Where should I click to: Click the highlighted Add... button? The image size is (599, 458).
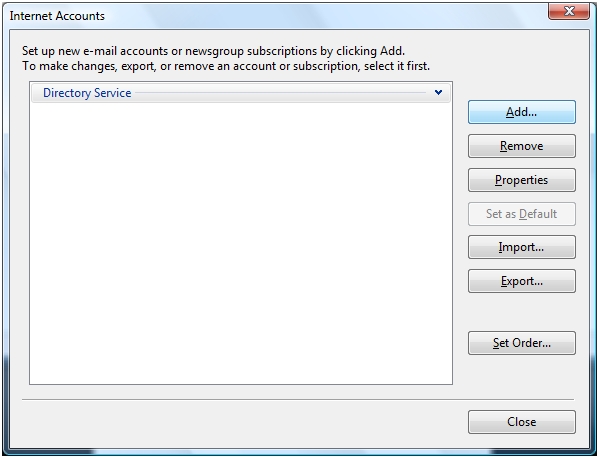521,112
